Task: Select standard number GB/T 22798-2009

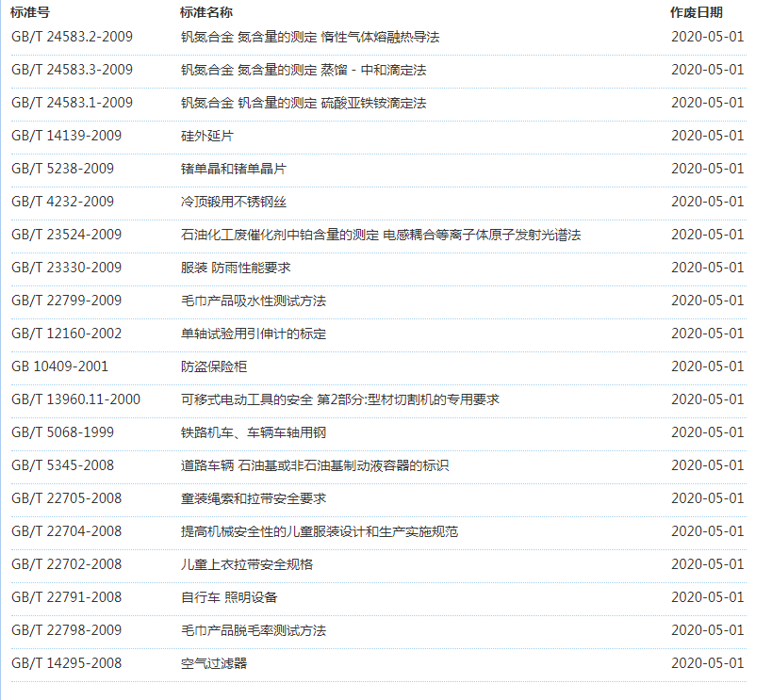Action: pos(66,630)
